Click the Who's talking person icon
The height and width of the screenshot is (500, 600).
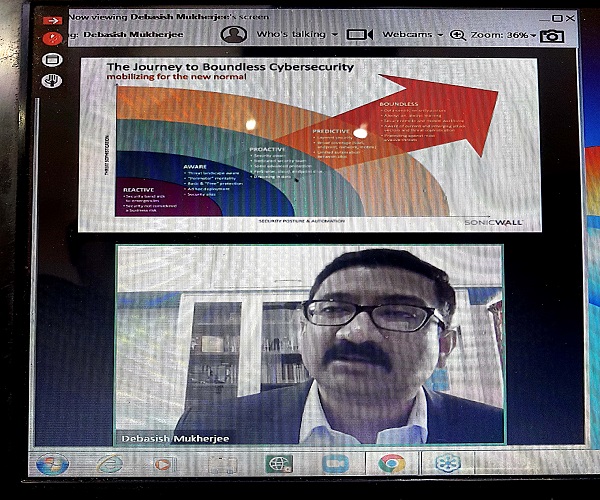(x=234, y=35)
